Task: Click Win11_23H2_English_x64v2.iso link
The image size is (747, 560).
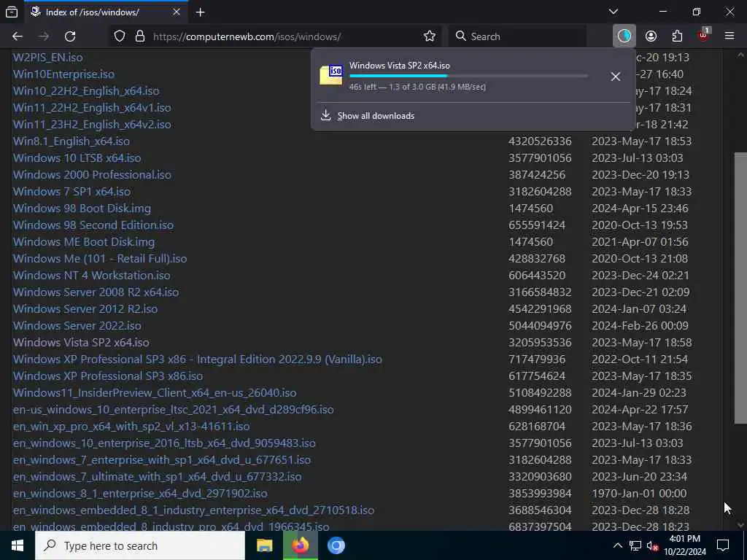Action: 92,124
